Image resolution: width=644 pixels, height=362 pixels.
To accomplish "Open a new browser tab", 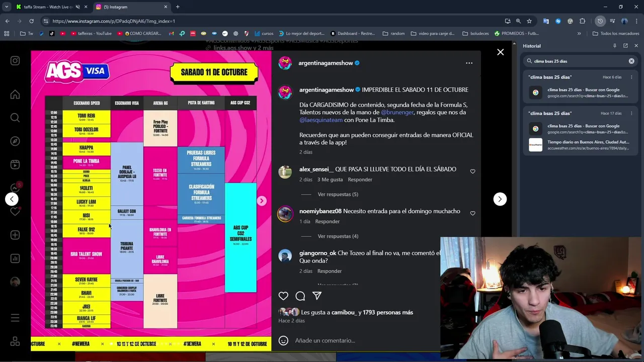I will pos(178,7).
